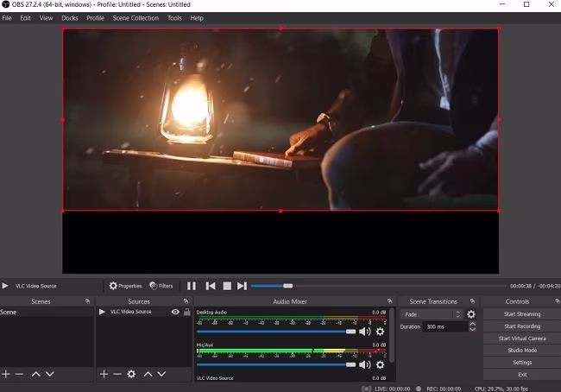The height and width of the screenshot is (392, 561).
Task: Click the CPU usage status text
Action: (x=501, y=389)
